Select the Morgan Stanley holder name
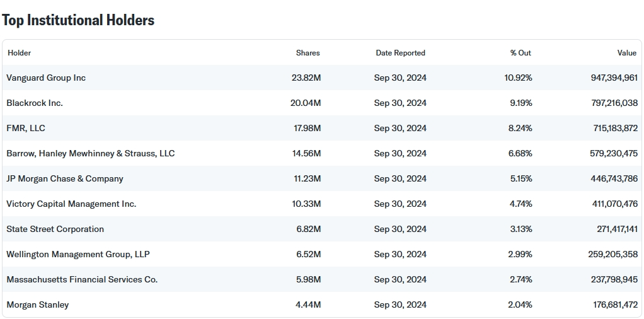 37,304
